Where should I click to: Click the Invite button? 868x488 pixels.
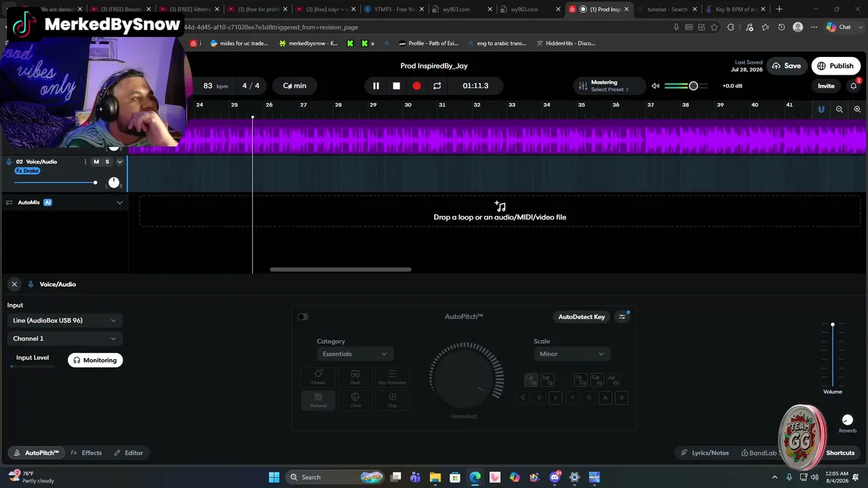[826, 86]
